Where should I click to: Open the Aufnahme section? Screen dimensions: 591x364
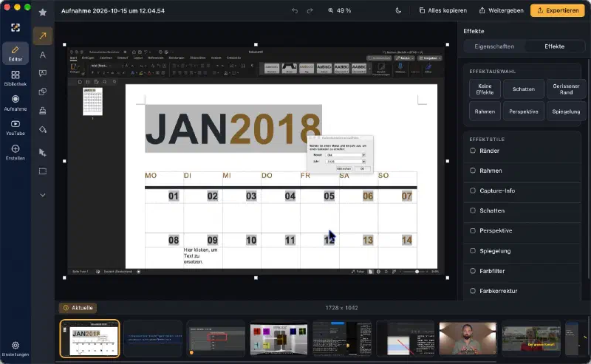click(x=16, y=103)
